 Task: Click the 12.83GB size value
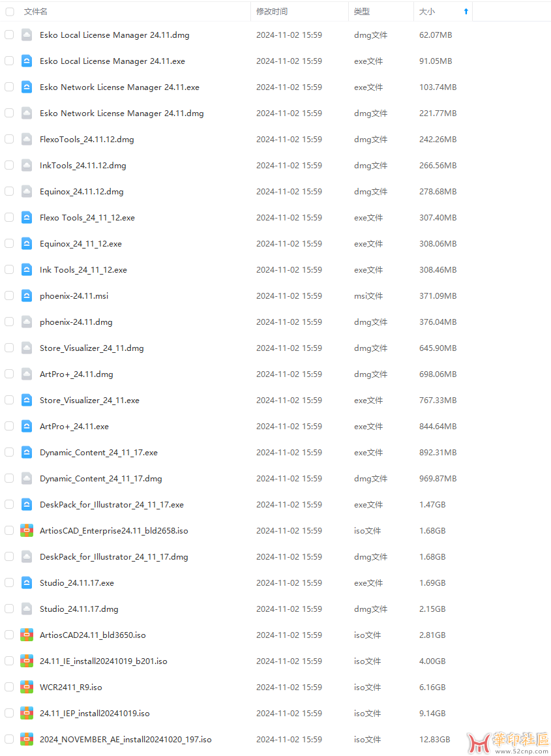click(x=434, y=739)
